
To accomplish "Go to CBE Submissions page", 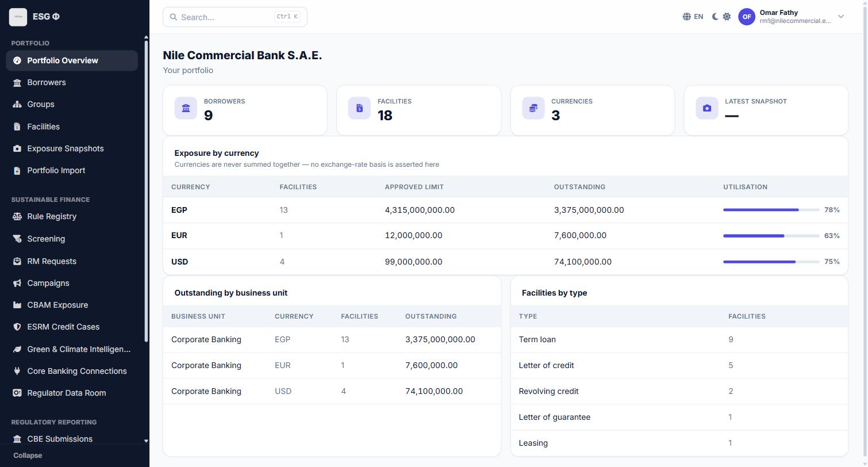I will (x=72, y=439).
